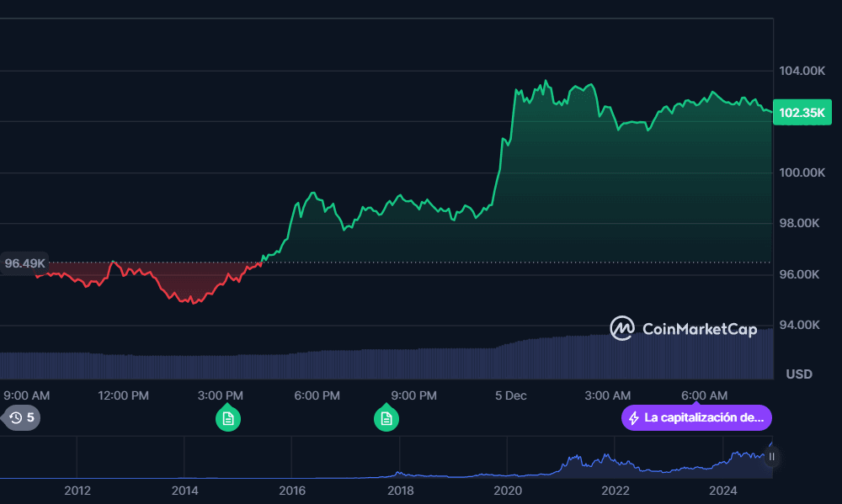
Task: Click the history events badge showing 5
Action: pyautogui.click(x=22, y=417)
